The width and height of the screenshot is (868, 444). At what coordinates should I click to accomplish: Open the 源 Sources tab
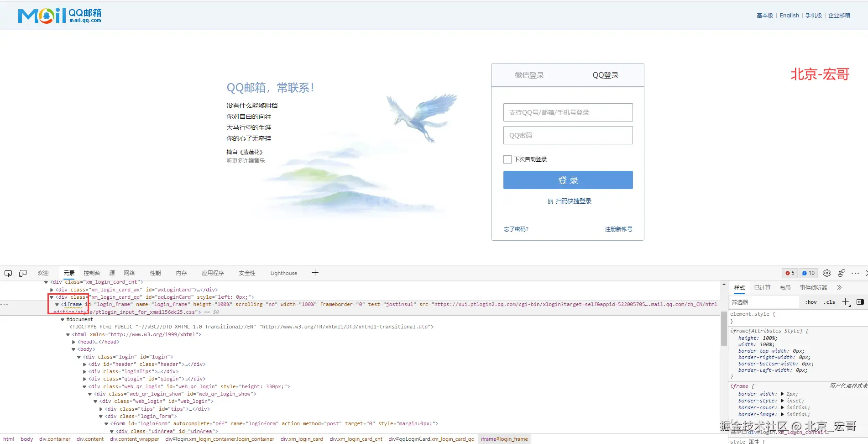112,273
